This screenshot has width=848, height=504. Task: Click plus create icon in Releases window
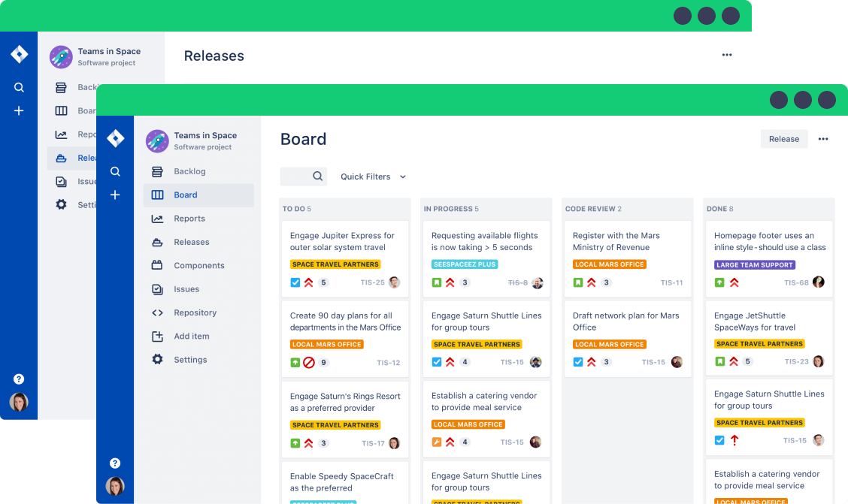click(x=19, y=110)
